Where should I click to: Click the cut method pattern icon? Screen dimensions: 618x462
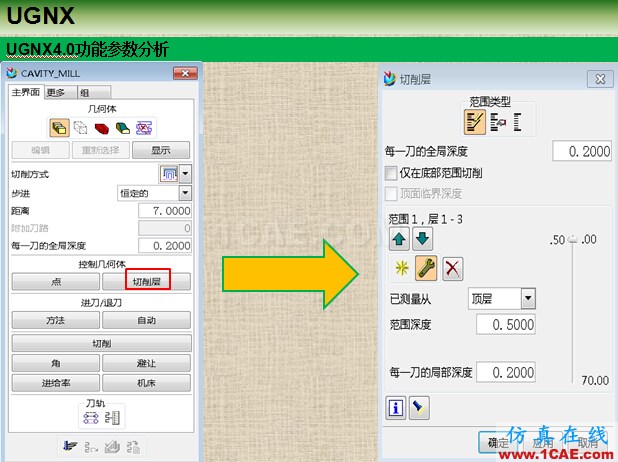click(x=169, y=174)
